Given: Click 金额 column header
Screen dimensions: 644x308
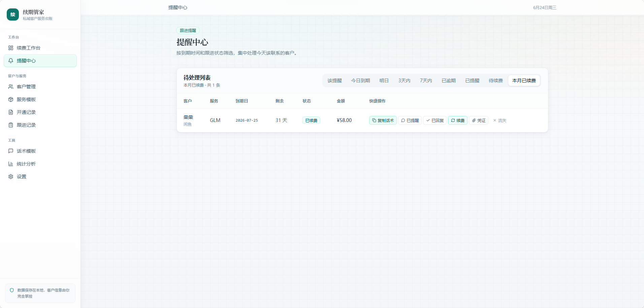Looking at the screenshot, I should pos(341,101).
